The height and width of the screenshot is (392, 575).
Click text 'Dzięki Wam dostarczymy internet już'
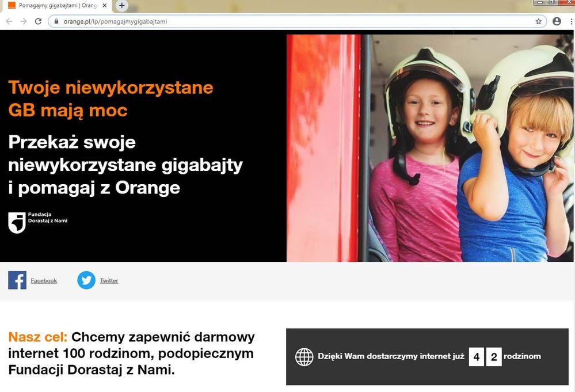pos(391,356)
